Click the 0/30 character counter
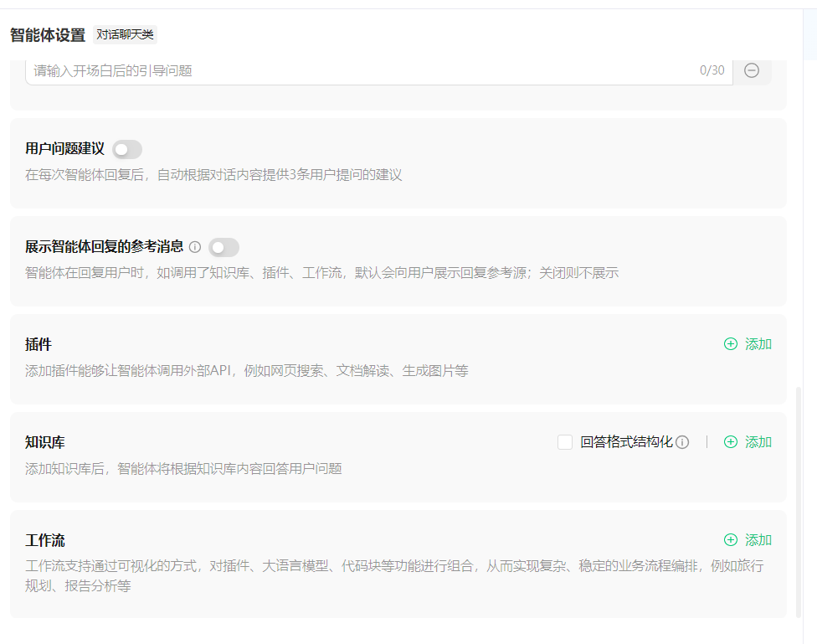The image size is (817, 644). pos(712,71)
